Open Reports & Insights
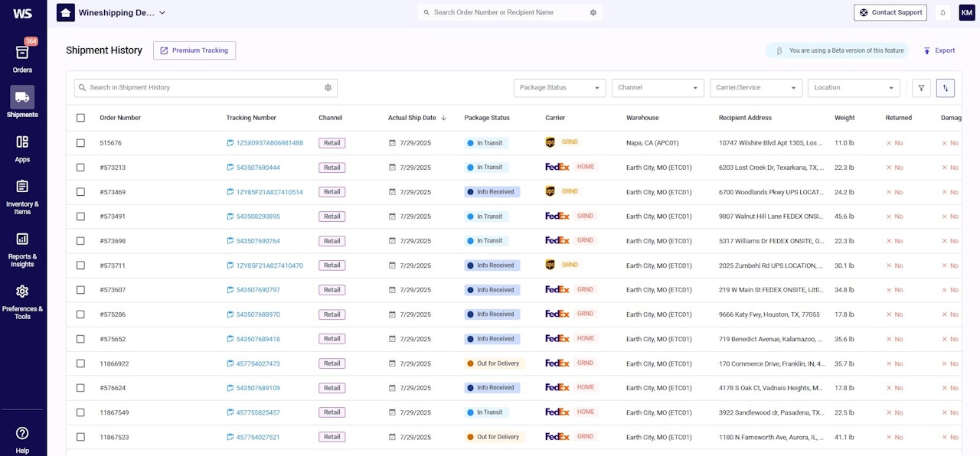The width and height of the screenshot is (980, 456). [x=22, y=249]
